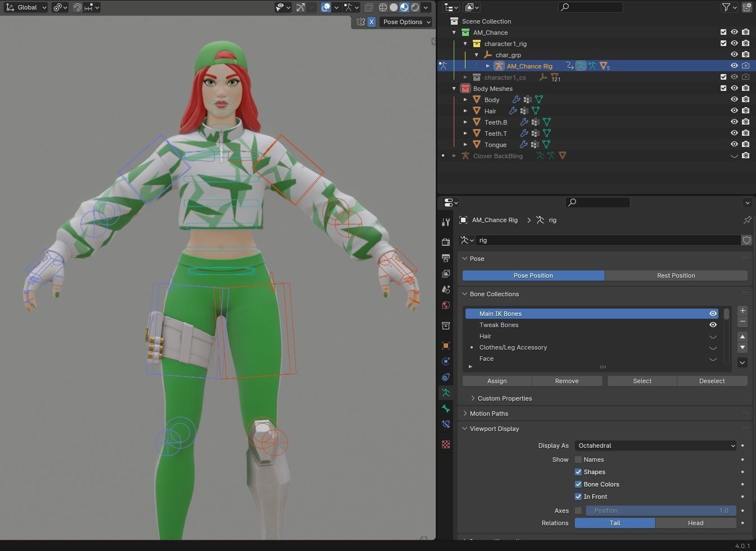
Task: Expand the Custom Properties section
Action: coord(473,398)
